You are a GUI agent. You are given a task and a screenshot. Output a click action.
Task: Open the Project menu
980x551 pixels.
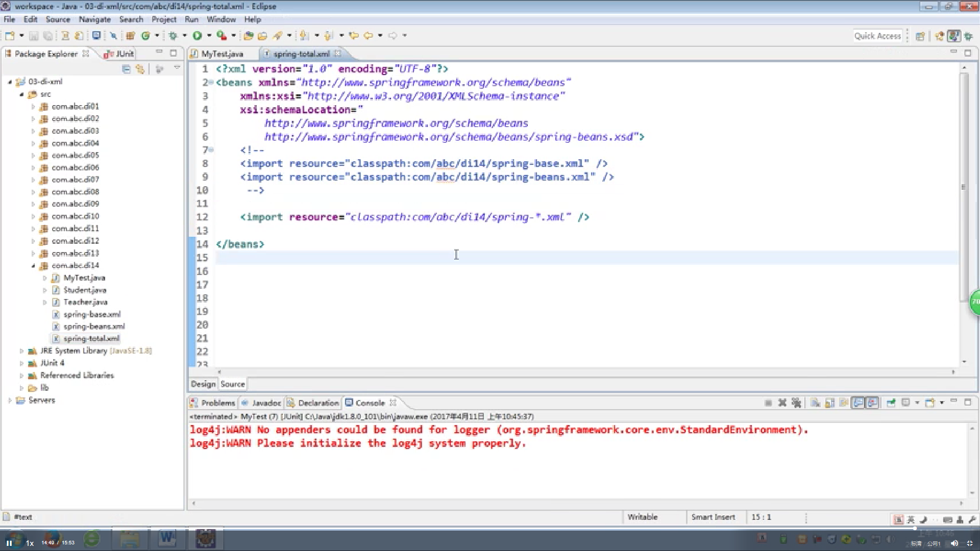tap(164, 19)
